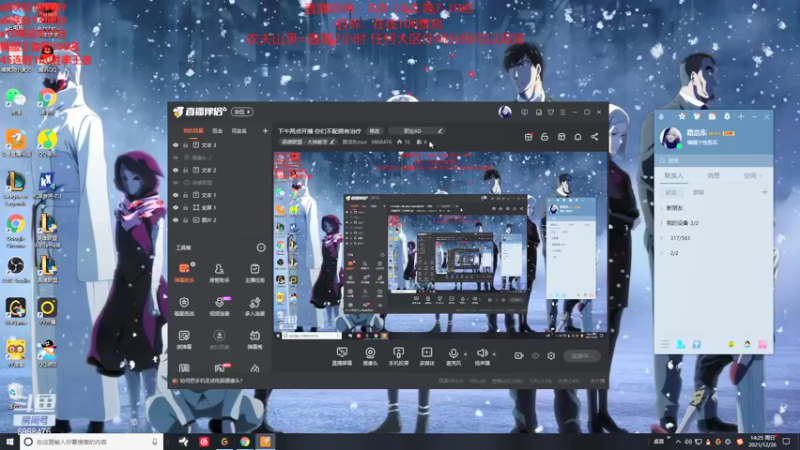Open Chrome from the taskbar
The width and height of the screenshot is (800, 450).
(245, 442)
